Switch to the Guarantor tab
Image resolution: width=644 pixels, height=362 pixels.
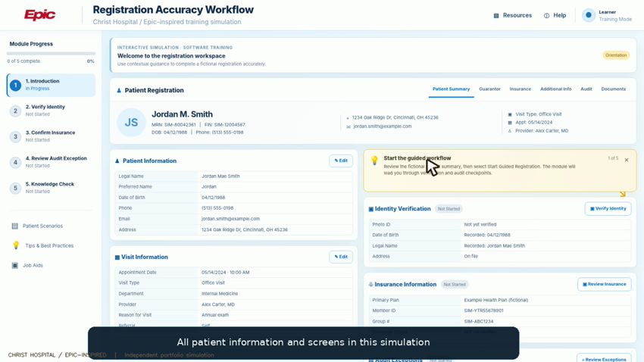pos(489,89)
